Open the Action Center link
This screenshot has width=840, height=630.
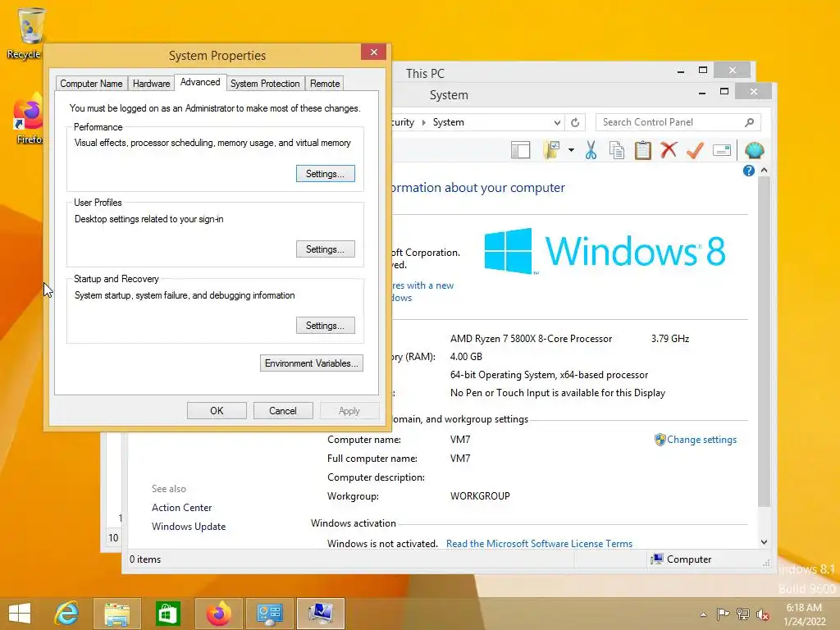click(x=181, y=507)
